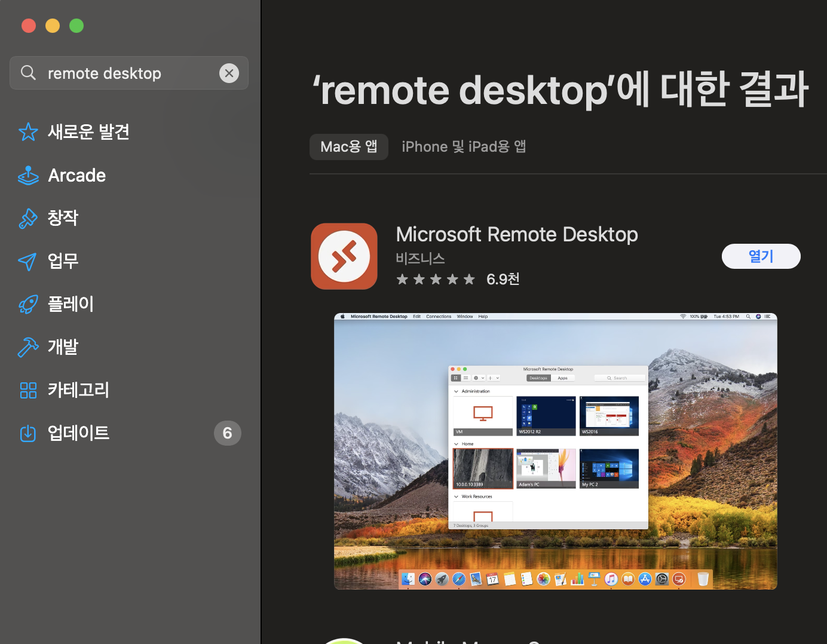Click the download icon for 업데이트
Viewport: 827px width, 644px height.
[x=28, y=433]
